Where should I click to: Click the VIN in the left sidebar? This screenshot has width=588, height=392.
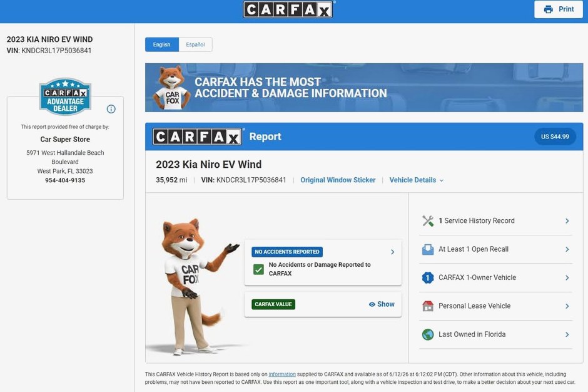coord(49,51)
